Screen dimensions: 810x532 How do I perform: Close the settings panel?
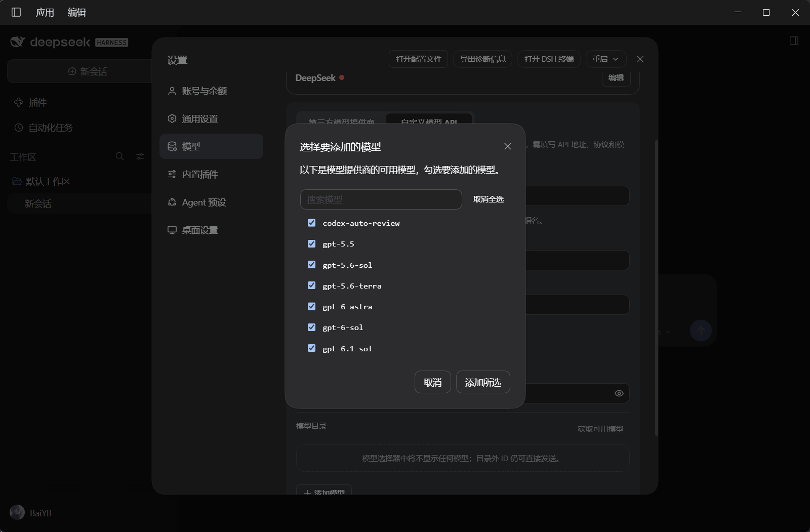(640, 59)
